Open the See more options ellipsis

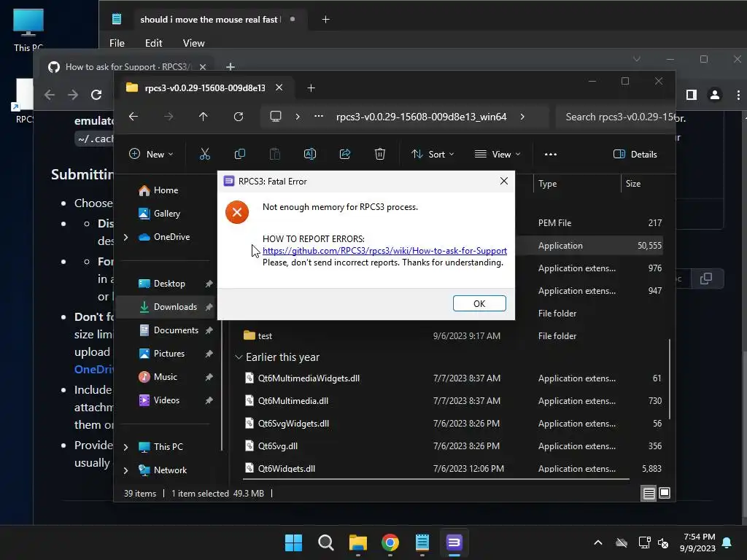[x=551, y=154]
